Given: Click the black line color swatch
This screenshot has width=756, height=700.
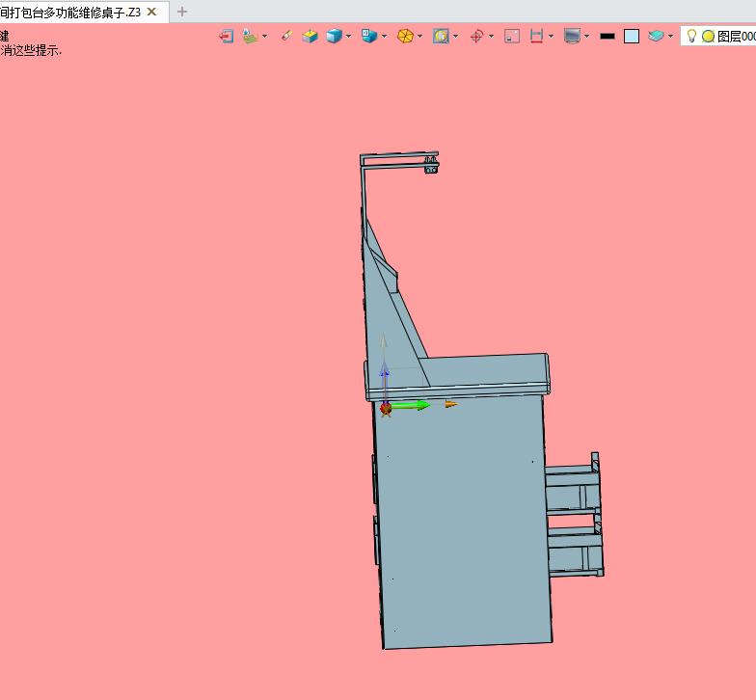Looking at the screenshot, I should (607, 36).
